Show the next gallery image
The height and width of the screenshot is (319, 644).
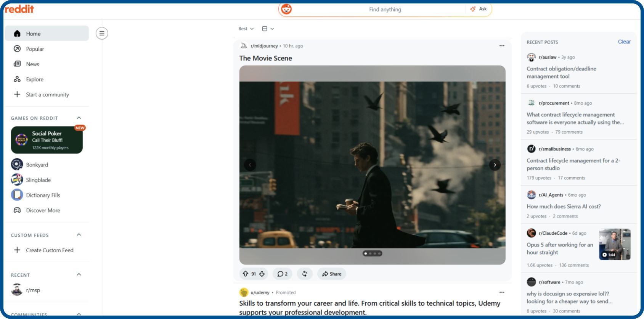[495, 165]
